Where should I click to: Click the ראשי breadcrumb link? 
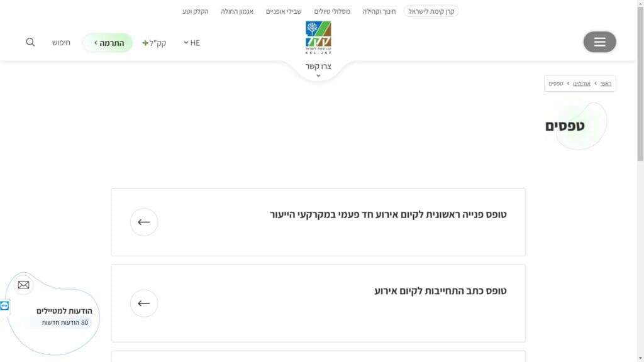click(605, 84)
